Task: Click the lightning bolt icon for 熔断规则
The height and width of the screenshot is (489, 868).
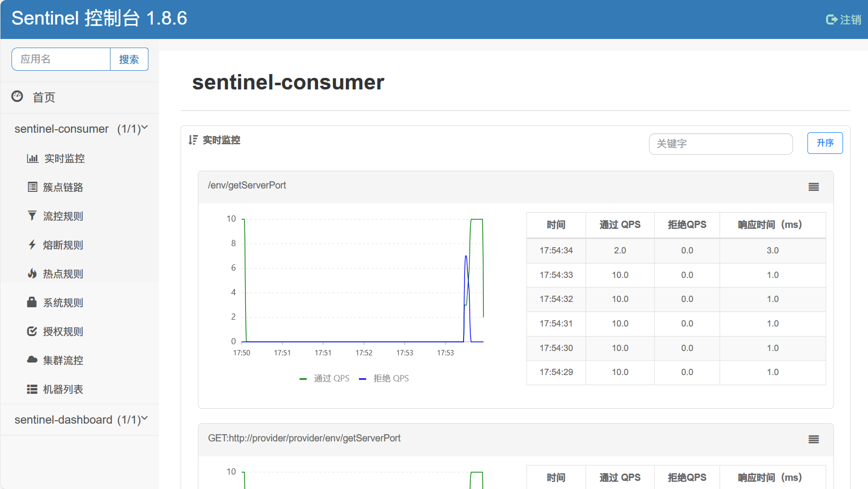Action: [32, 245]
